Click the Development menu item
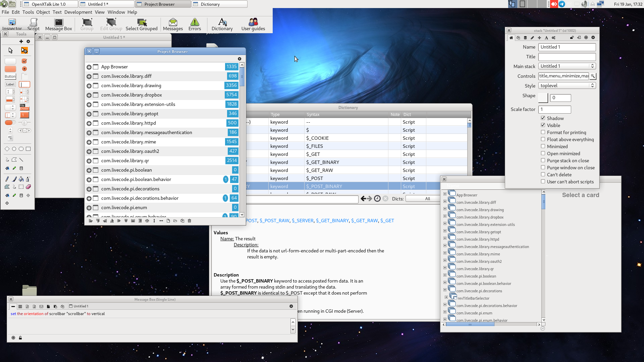This screenshot has height=362, width=644. coord(78,12)
